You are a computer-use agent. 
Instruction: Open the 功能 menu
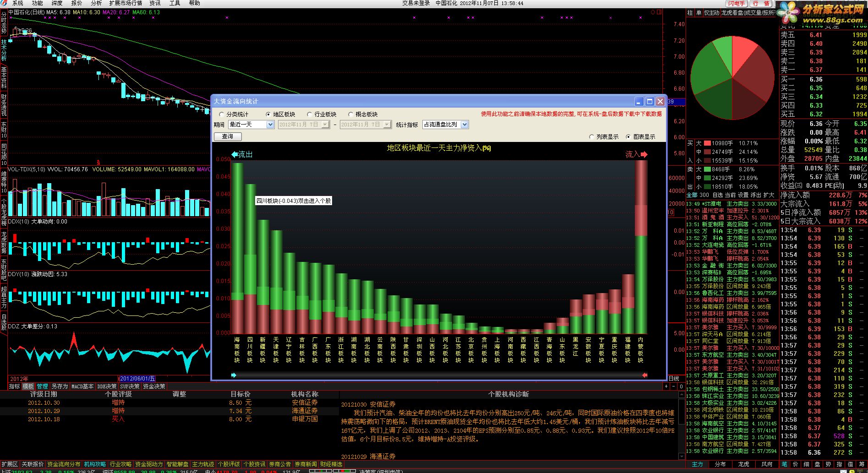pyautogui.click(x=37, y=3)
